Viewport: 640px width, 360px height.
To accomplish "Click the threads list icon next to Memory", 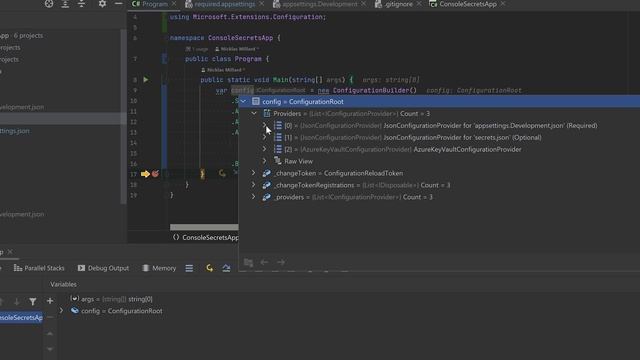I will (x=189, y=268).
